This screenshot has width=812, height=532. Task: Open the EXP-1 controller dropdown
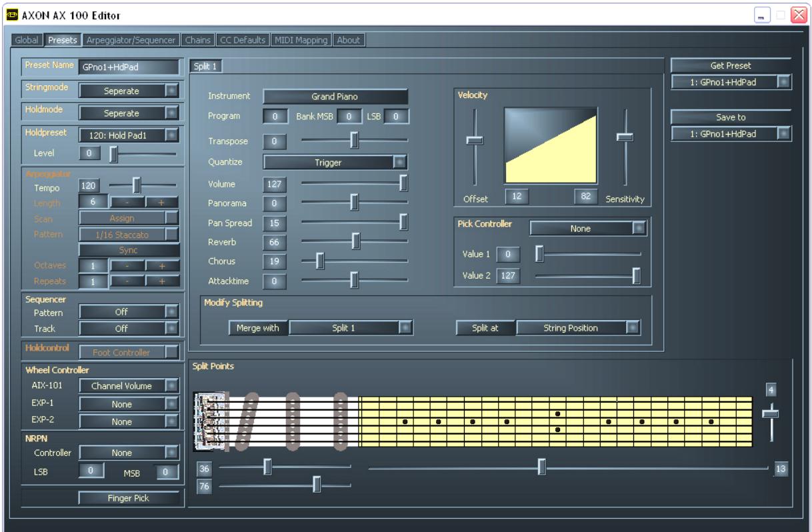[x=129, y=404]
